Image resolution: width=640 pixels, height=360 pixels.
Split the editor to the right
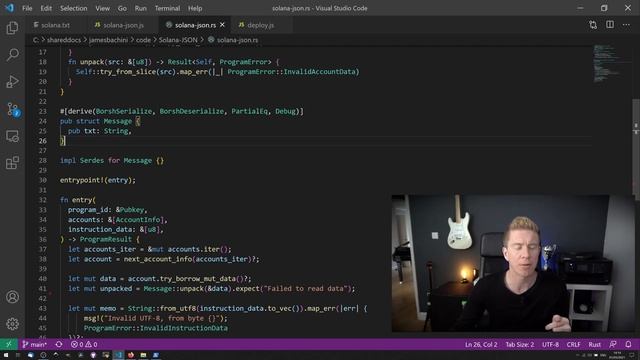click(x=610, y=25)
